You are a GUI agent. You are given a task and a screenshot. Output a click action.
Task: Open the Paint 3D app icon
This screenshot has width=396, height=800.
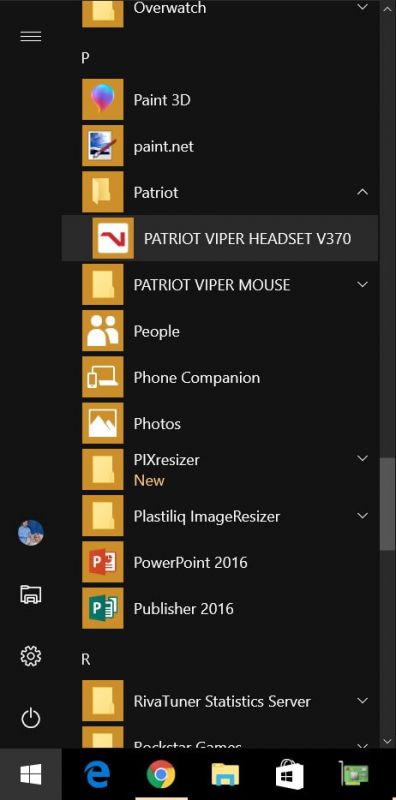click(103, 99)
